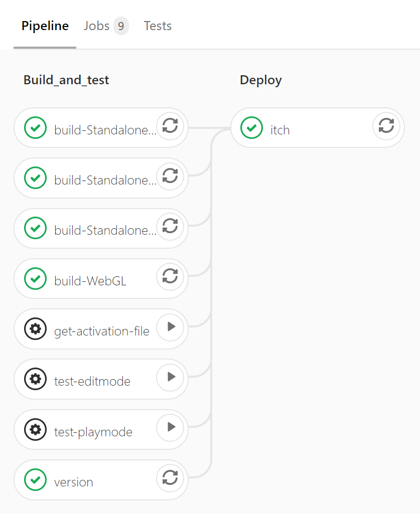Click the gear status icon for get-activation-file

pyautogui.click(x=35, y=329)
